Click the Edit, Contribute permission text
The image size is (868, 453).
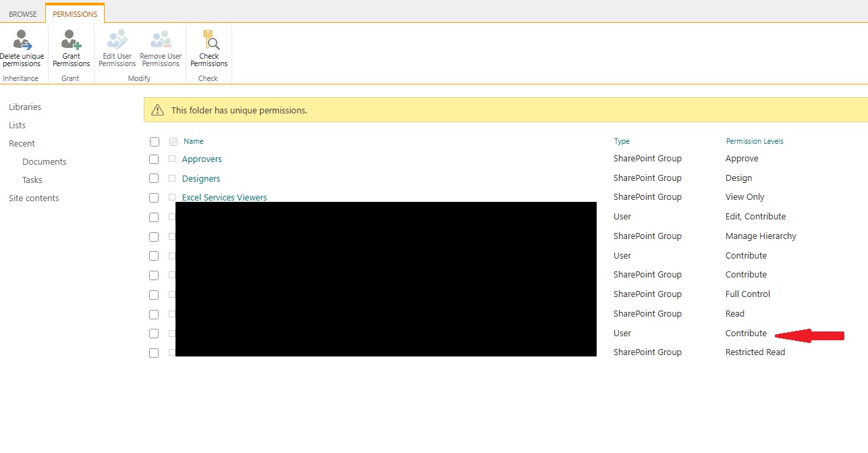pos(756,217)
